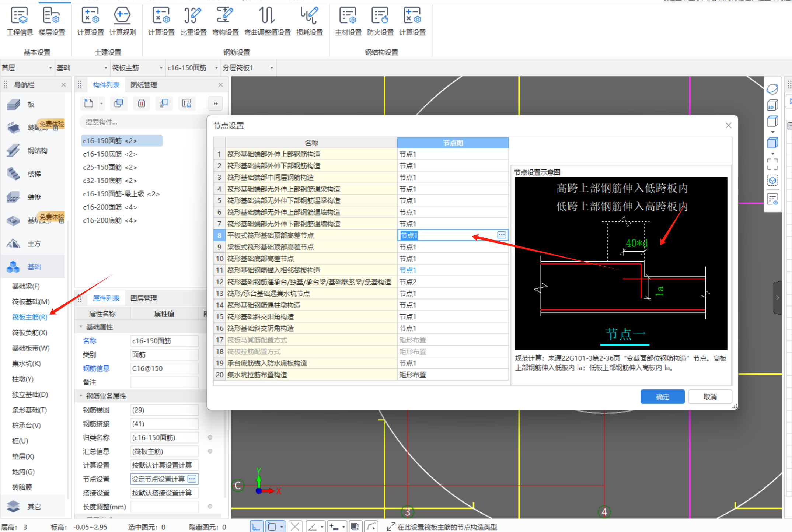Switch to 构件列表 tab

pyautogui.click(x=106, y=85)
